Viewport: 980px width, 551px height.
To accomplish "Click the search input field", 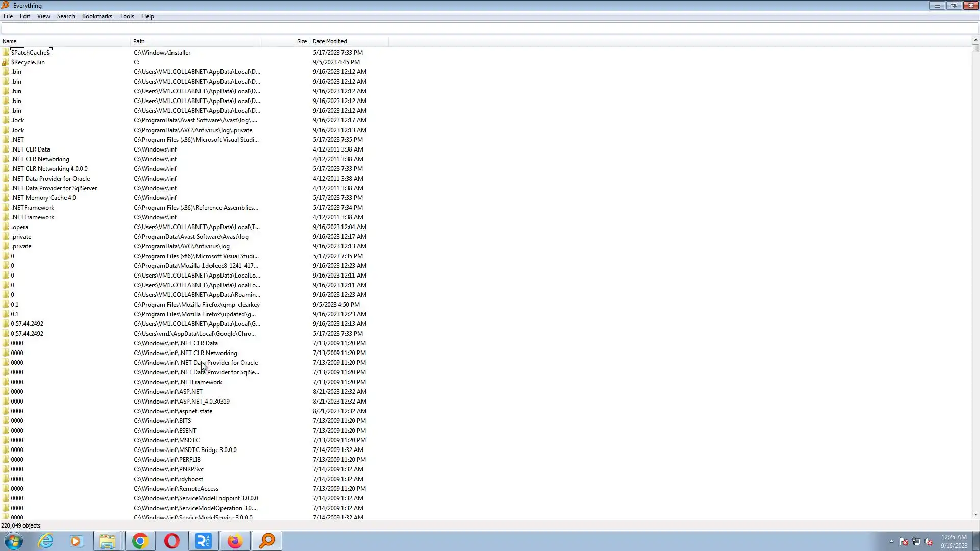I will click(x=489, y=28).
